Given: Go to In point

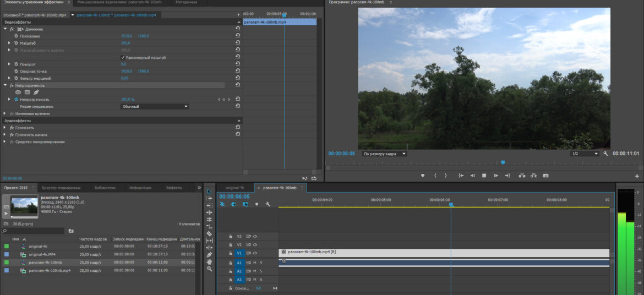Looking at the screenshot, I should click(x=461, y=176).
